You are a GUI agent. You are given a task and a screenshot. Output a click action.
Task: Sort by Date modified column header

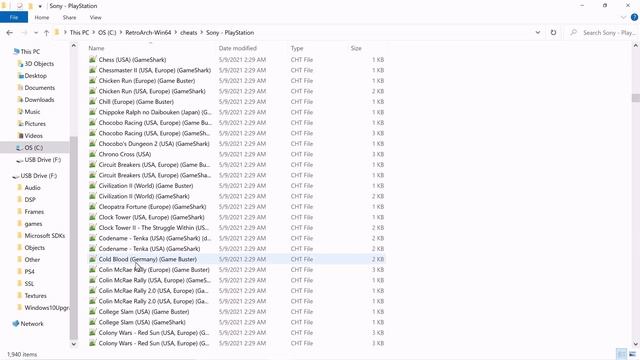click(238, 48)
